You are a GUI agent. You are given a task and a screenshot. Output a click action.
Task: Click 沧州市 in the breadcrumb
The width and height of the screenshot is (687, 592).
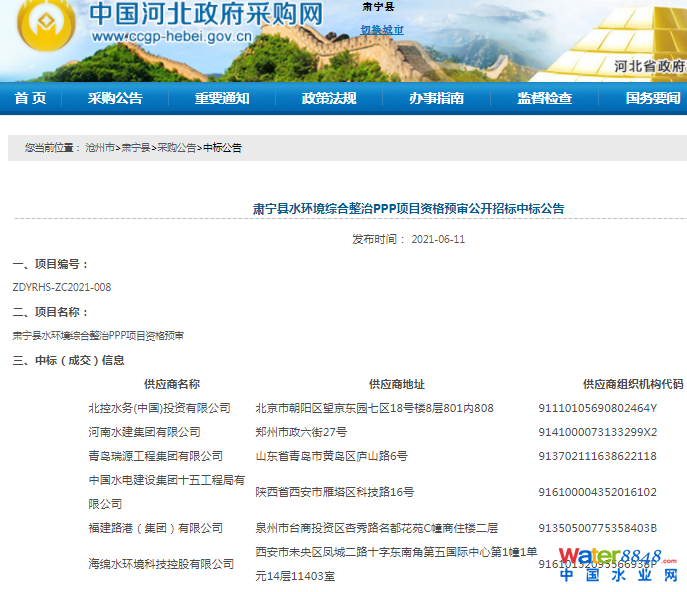pos(100,147)
